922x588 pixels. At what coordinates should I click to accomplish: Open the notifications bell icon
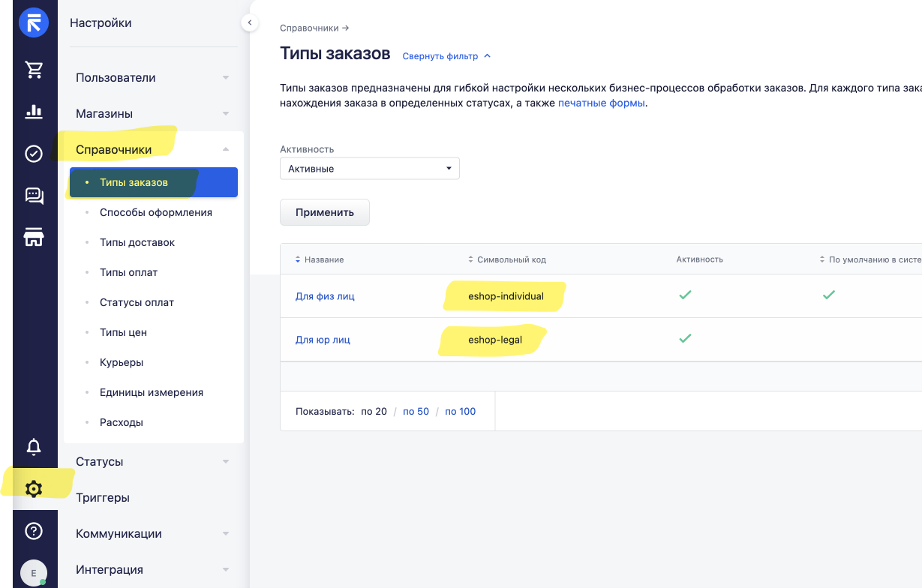(34, 447)
